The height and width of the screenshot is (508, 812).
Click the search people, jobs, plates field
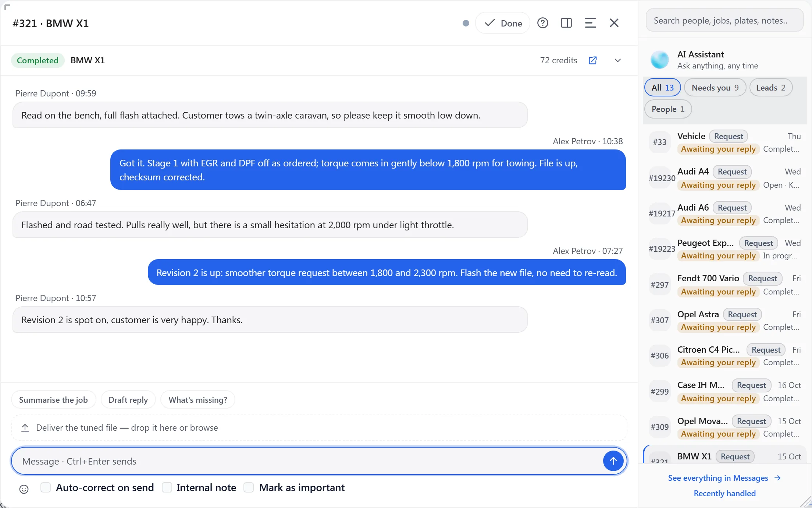pyautogui.click(x=724, y=21)
